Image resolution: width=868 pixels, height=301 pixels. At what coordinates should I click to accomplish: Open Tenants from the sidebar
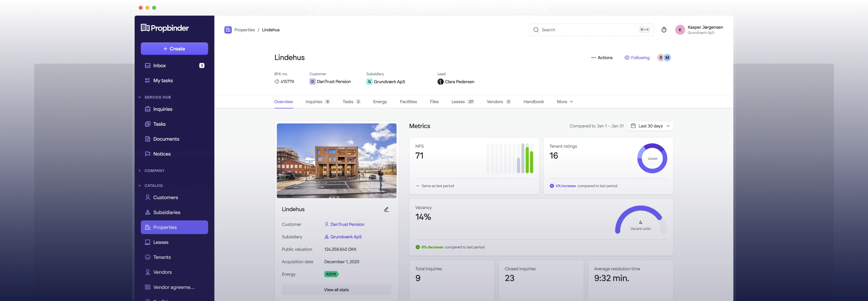(162, 257)
